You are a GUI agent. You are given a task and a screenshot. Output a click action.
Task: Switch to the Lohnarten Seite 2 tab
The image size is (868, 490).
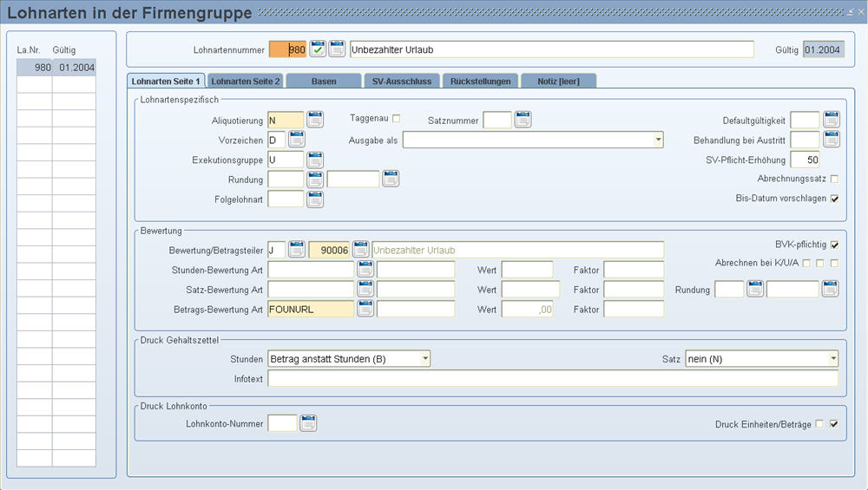(x=246, y=81)
